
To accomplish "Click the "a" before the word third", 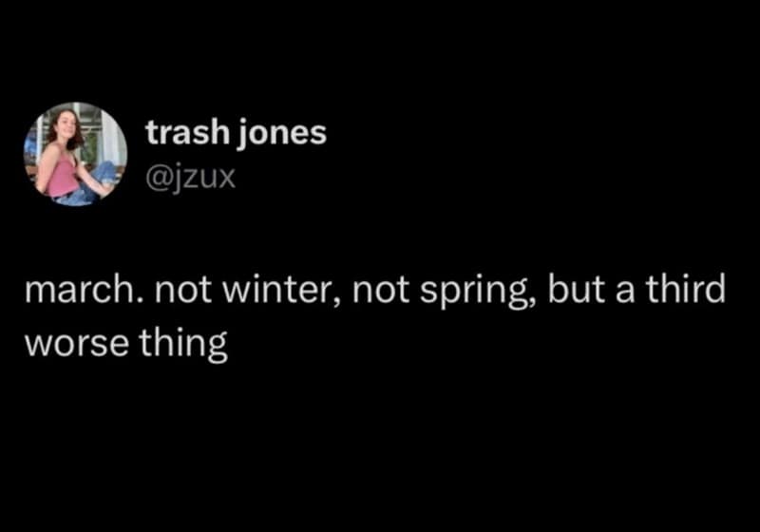I will [x=623, y=291].
